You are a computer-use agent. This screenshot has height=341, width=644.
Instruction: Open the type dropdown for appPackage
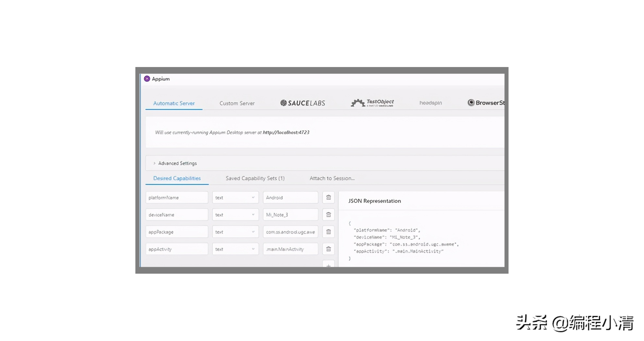point(235,232)
